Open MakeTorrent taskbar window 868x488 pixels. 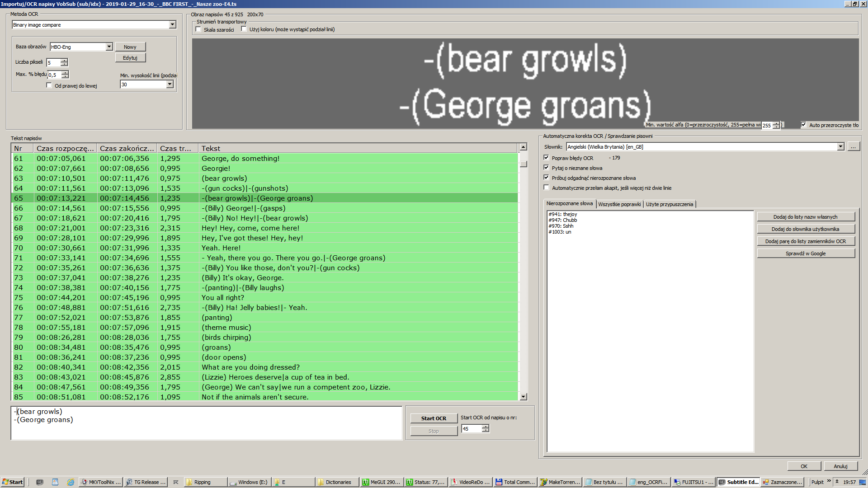coord(559,482)
